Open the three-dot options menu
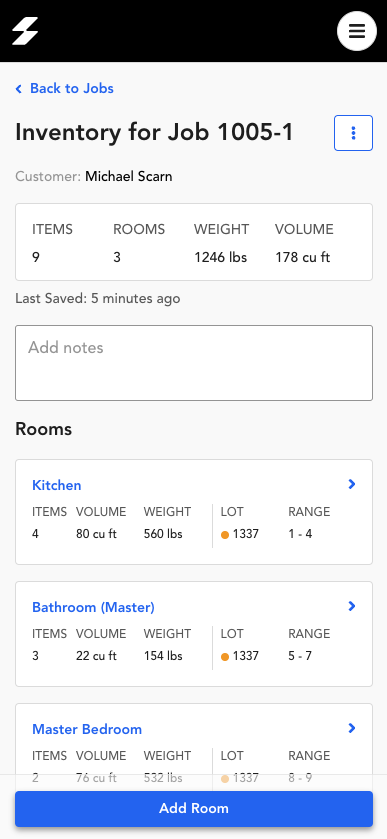The image size is (387, 839). [353, 133]
